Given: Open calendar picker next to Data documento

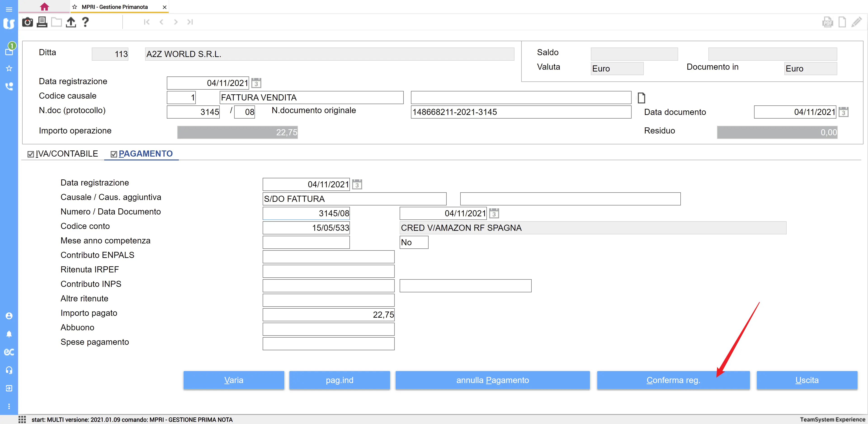Looking at the screenshot, I should pyautogui.click(x=843, y=112).
